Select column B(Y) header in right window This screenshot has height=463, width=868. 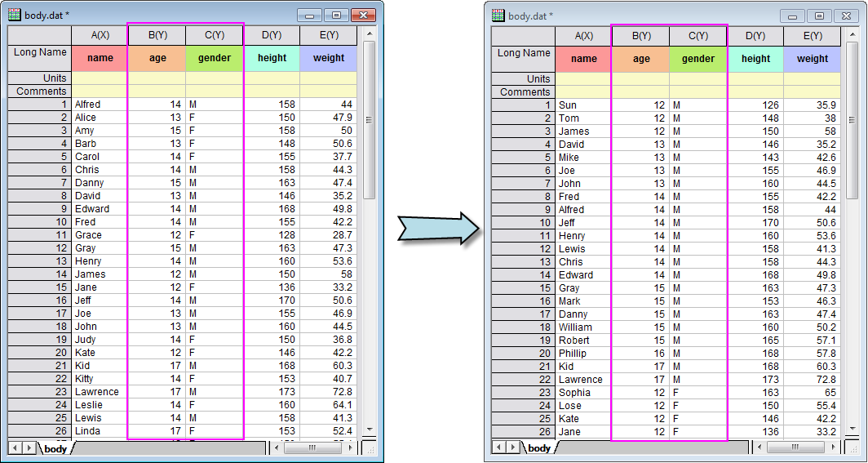tap(641, 36)
